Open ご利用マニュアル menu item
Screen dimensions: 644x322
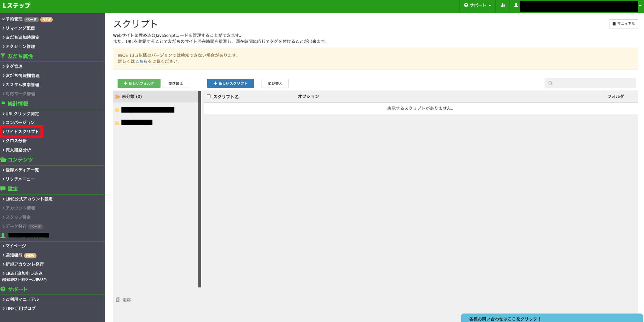pyautogui.click(x=20, y=300)
